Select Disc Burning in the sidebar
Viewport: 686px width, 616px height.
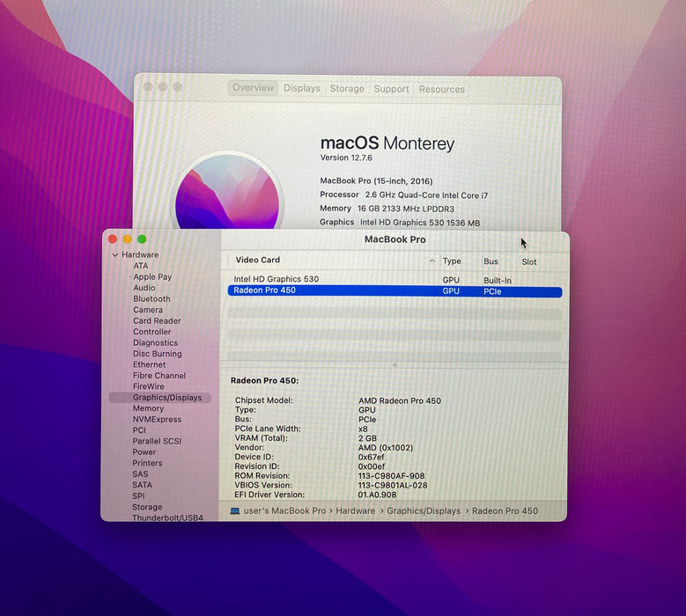158,354
